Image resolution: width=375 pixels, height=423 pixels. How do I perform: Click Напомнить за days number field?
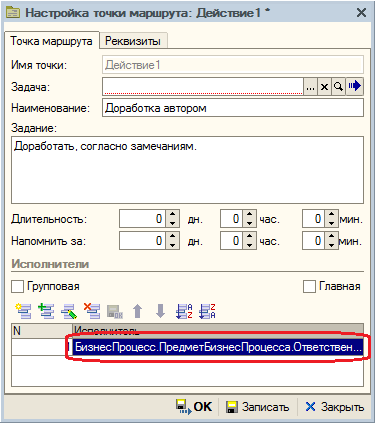142,240
